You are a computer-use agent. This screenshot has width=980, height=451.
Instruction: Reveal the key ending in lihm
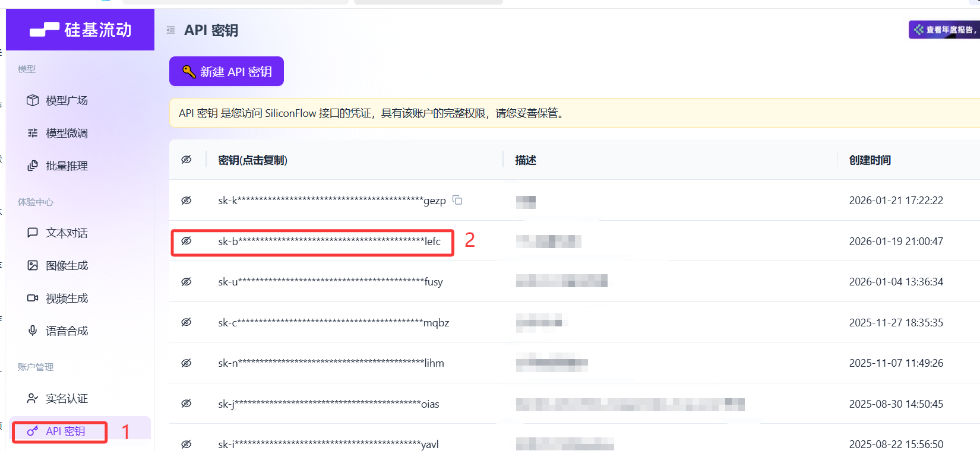coord(186,363)
